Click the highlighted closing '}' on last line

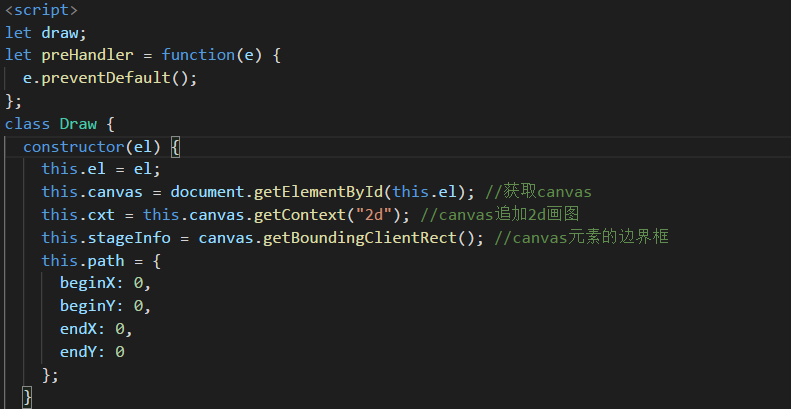[28, 398]
